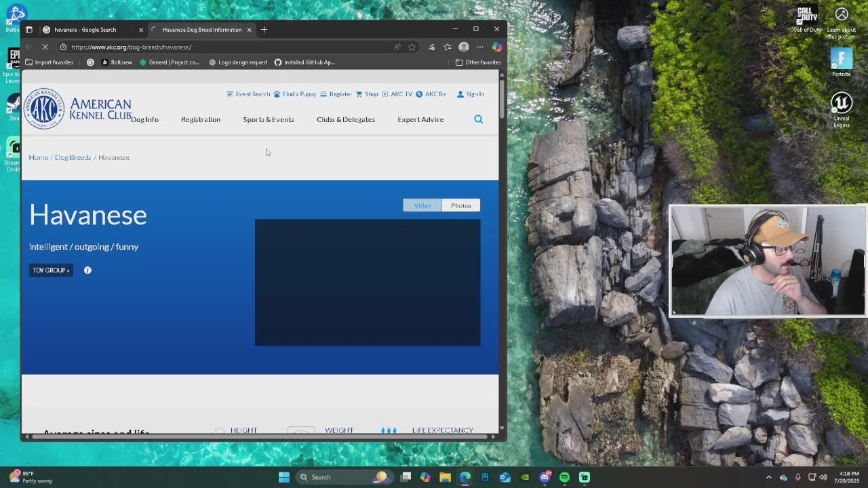Stop page loading in the browser toolbar

click(46, 47)
